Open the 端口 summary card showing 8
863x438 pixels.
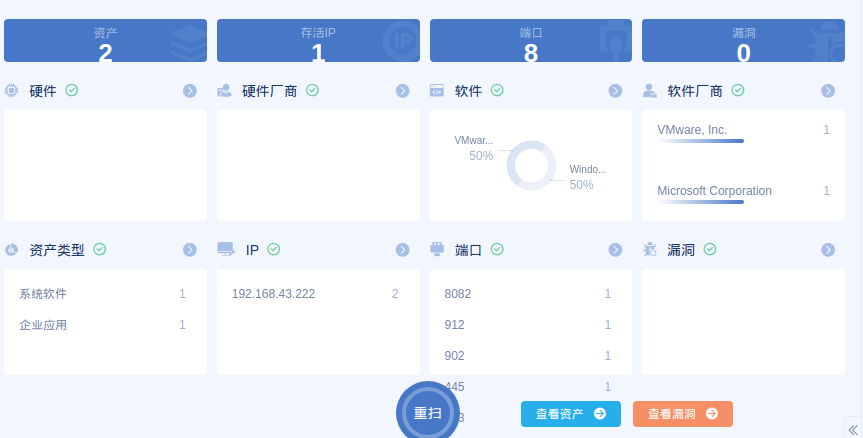coord(531,41)
